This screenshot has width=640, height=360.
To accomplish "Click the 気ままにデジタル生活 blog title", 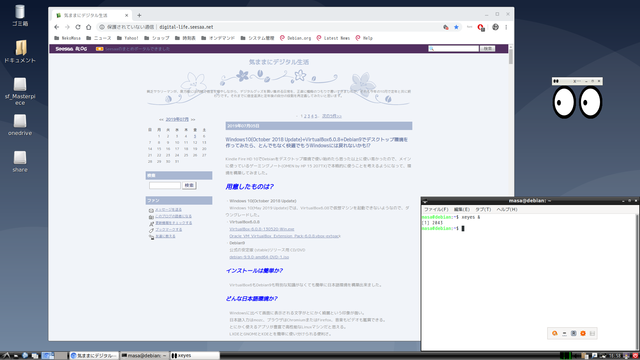I will (279, 62).
